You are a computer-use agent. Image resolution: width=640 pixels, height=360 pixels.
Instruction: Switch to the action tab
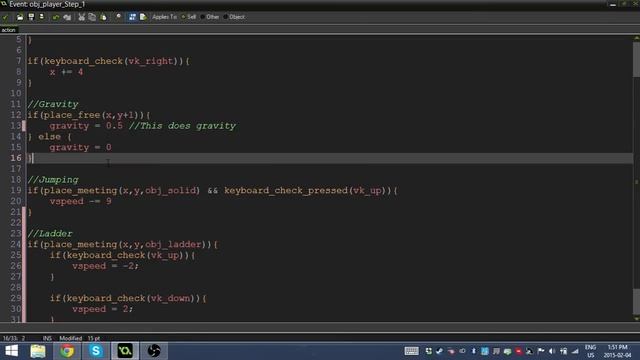(8, 30)
